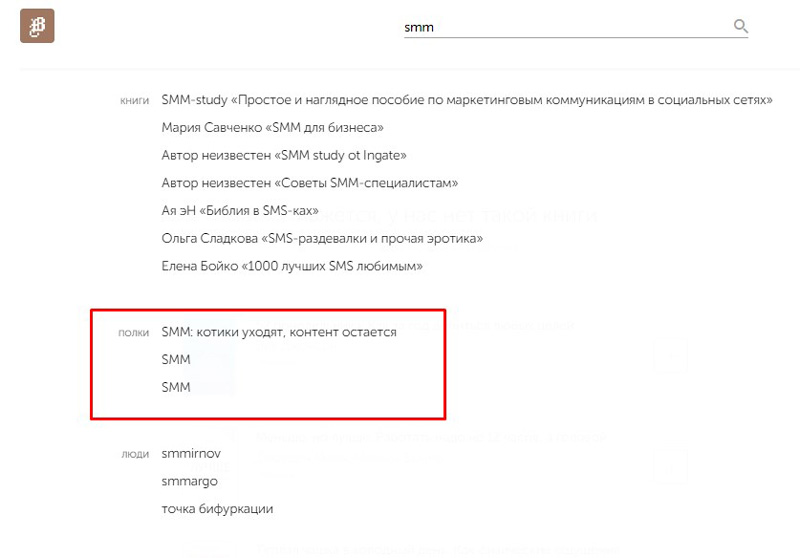Open the first plain 'SMM' shelf result

click(x=175, y=359)
